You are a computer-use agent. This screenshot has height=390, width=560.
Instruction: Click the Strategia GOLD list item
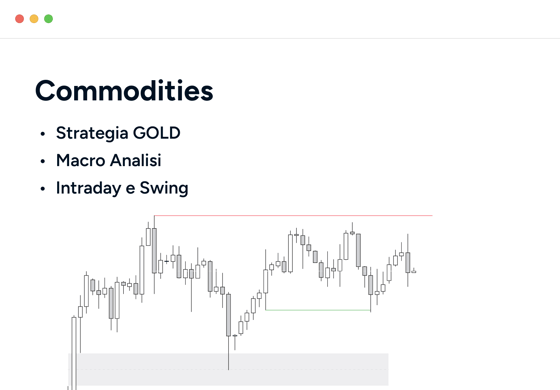118,133
